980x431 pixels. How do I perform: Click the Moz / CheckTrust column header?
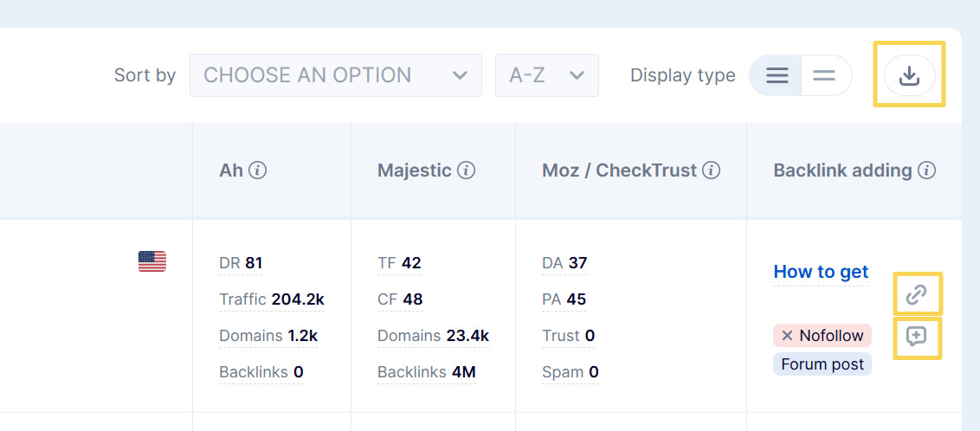pos(619,170)
